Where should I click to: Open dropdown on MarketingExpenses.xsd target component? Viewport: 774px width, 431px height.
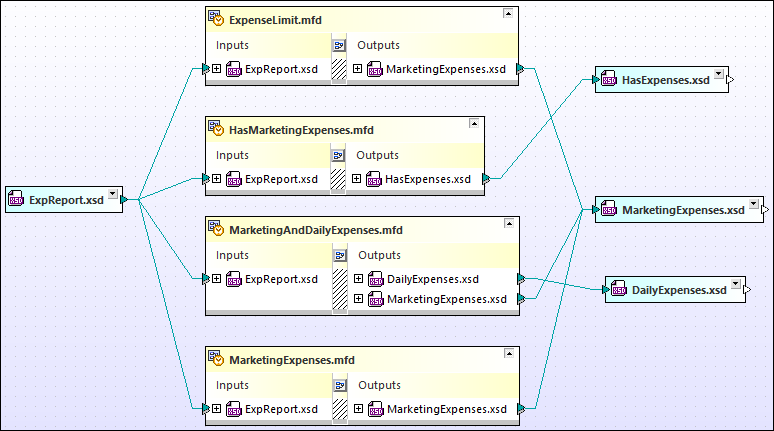[753, 205]
